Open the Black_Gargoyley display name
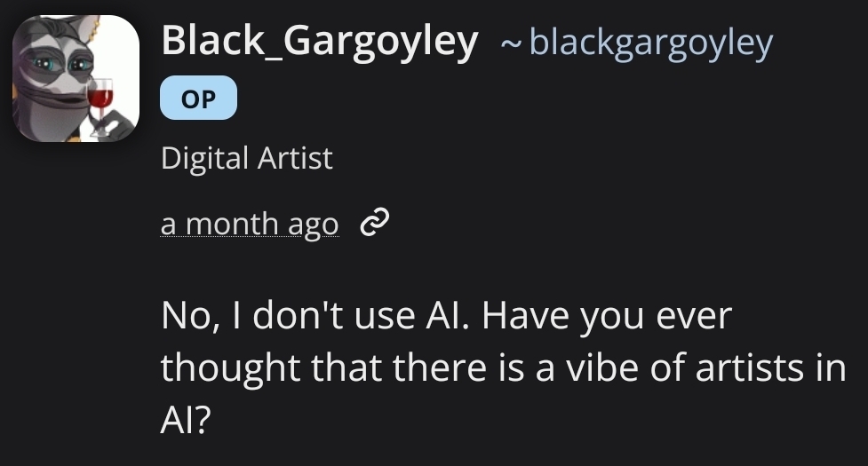The height and width of the screenshot is (466, 868). point(319,41)
